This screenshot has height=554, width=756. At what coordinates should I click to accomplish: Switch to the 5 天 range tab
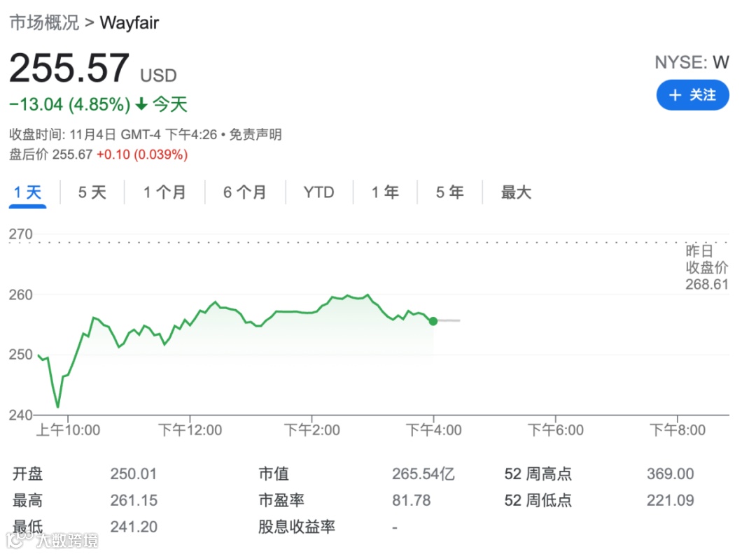[92, 192]
